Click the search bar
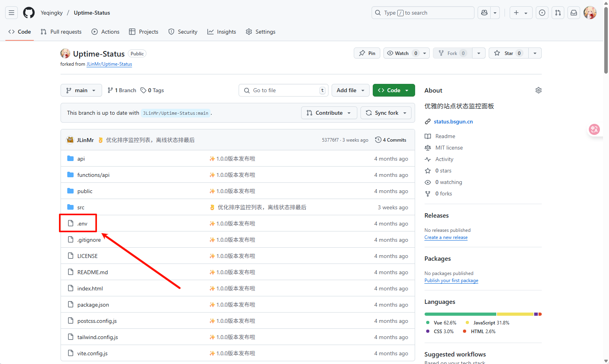 pyautogui.click(x=423, y=13)
